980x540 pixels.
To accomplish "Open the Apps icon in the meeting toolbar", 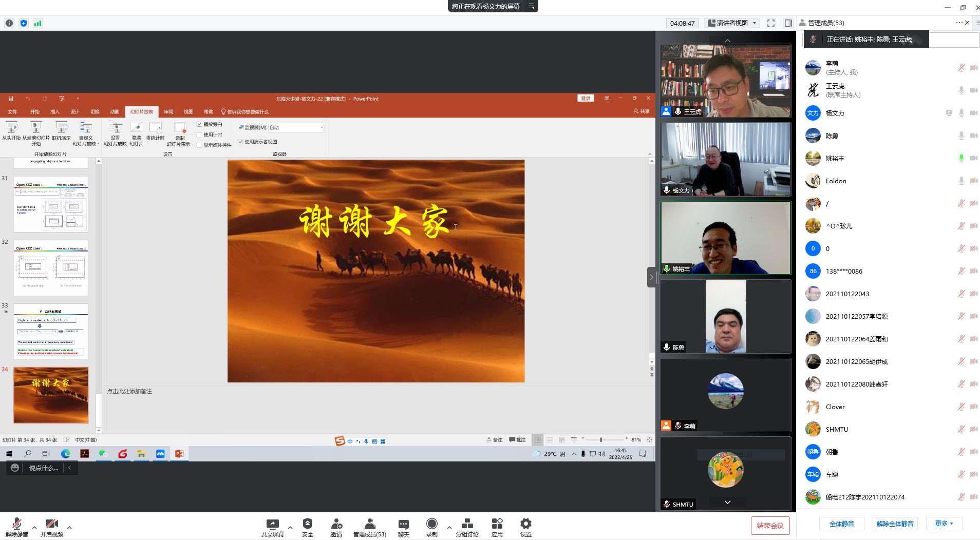I will [x=497, y=524].
